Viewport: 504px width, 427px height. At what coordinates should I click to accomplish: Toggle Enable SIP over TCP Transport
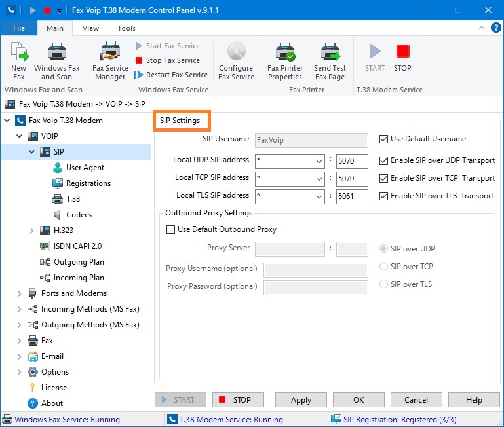[x=383, y=178]
